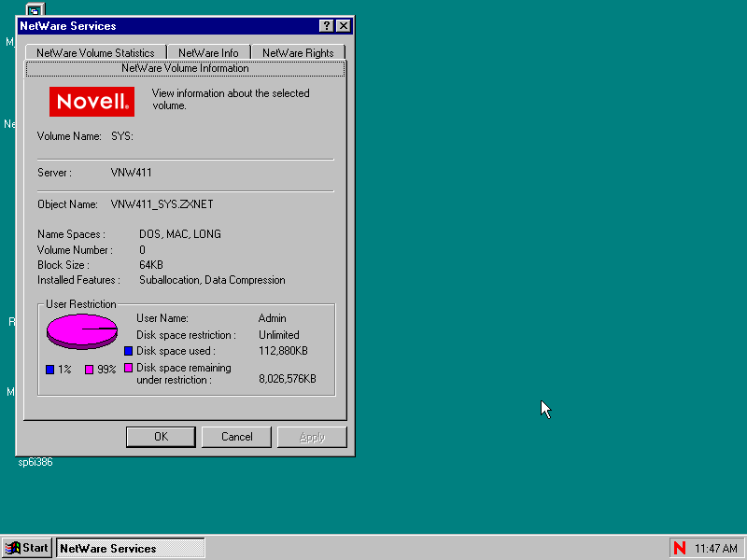The width and height of the screenshot is (747, 560).
Task: Click the OK button
Action: (x=161, y=437)
